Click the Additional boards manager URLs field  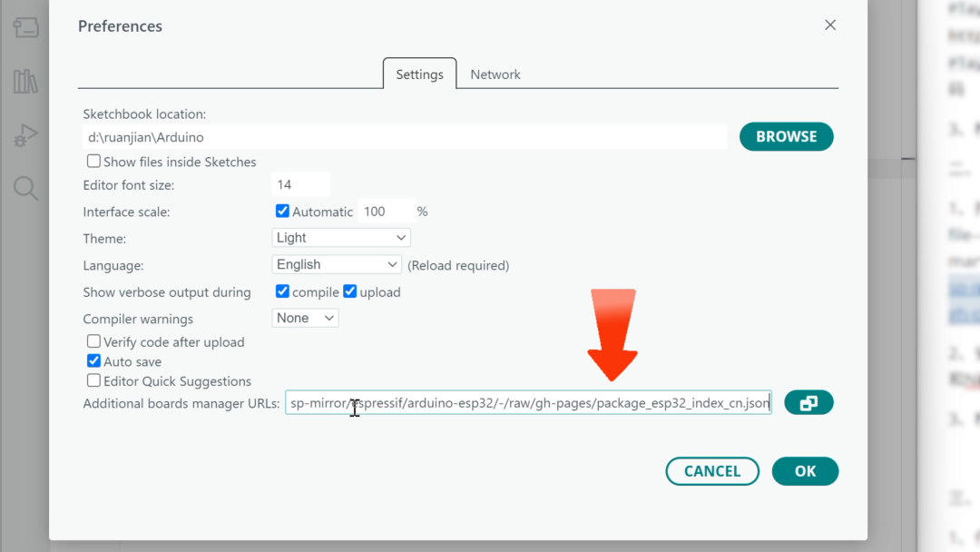point(528,402)
